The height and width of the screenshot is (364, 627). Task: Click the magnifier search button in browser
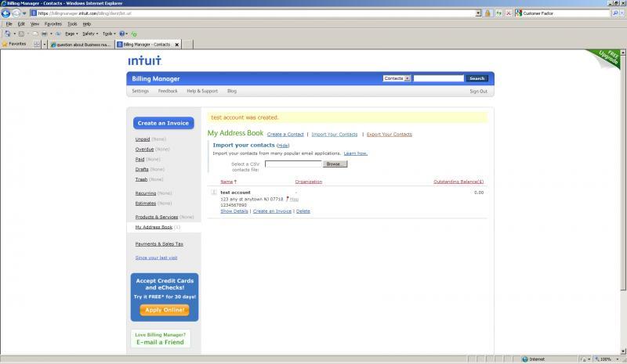pyautogui.click(x=615, y=13)
